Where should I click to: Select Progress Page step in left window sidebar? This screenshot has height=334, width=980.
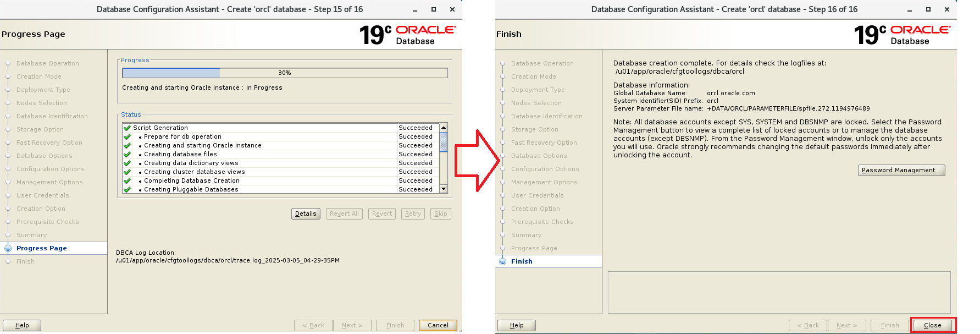click(x=42, y=248)
